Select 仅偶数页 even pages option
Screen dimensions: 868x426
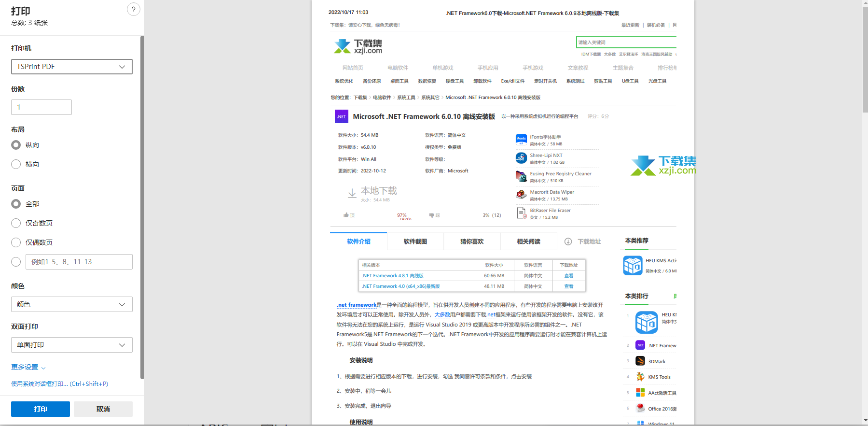tap(16, 242)
